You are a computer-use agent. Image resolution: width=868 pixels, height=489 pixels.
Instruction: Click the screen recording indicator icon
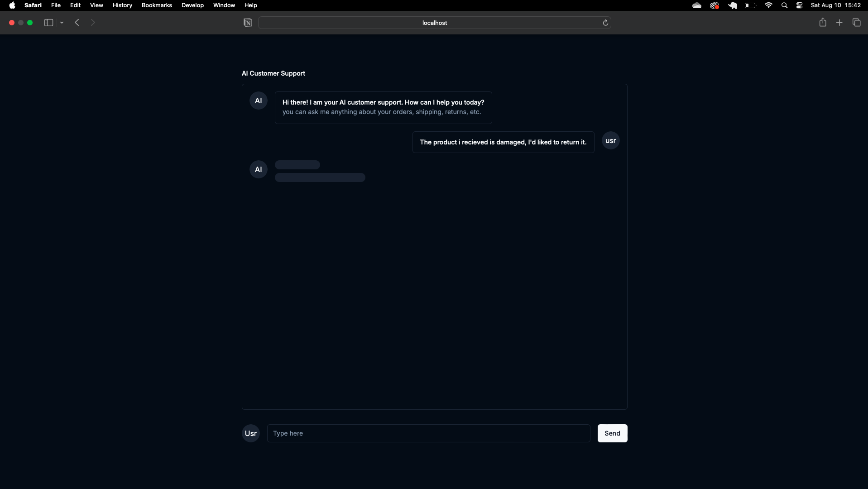715,5
